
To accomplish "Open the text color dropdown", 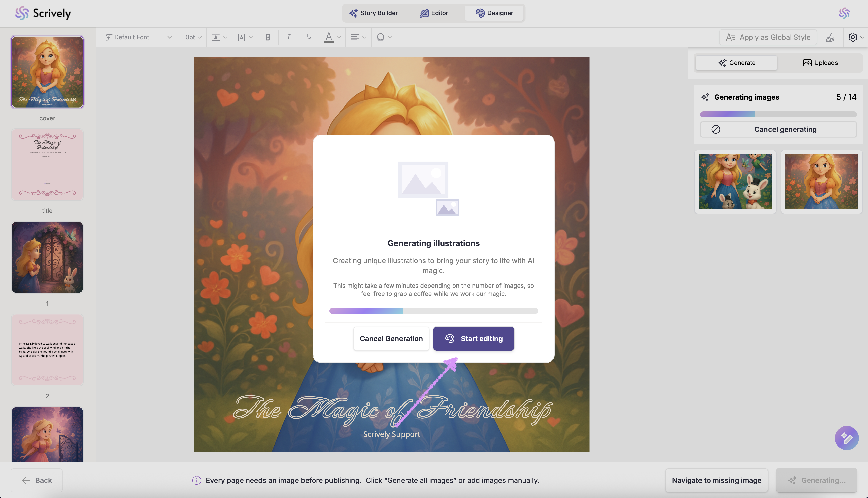I will tap(332, 37).
